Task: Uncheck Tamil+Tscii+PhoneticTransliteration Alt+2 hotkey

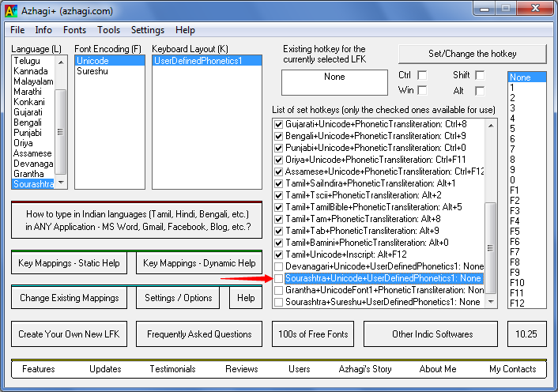Action: click(279, 195)
